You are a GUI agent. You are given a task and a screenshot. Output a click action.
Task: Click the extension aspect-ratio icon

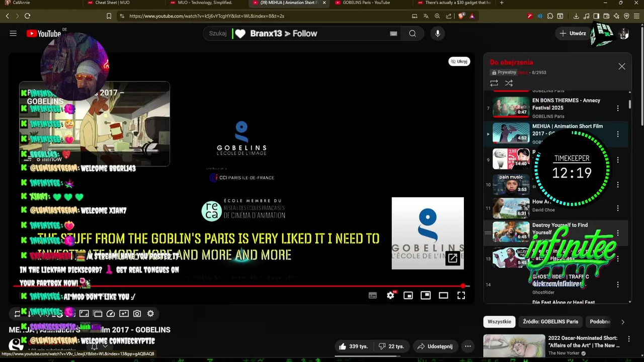(x=84, y=314)
